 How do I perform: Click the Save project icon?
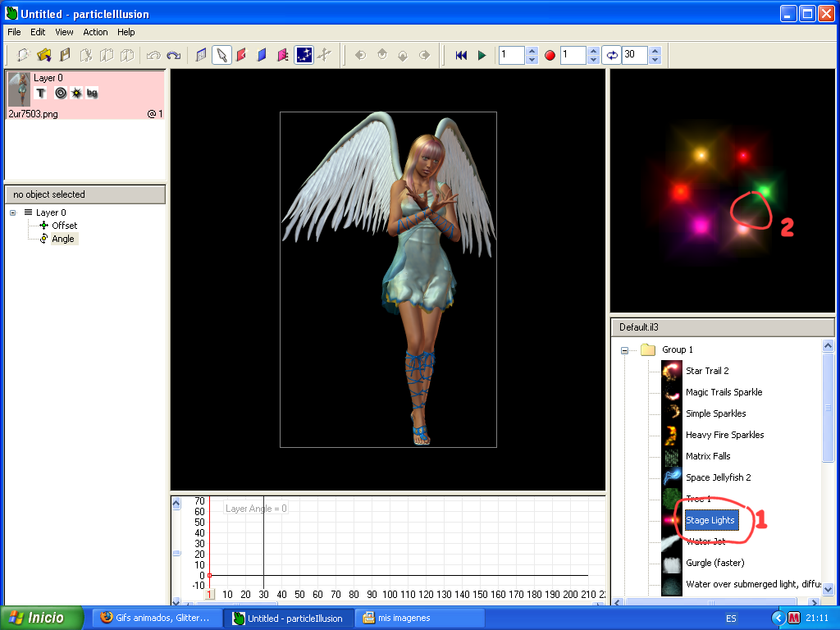tap(65, 55)
